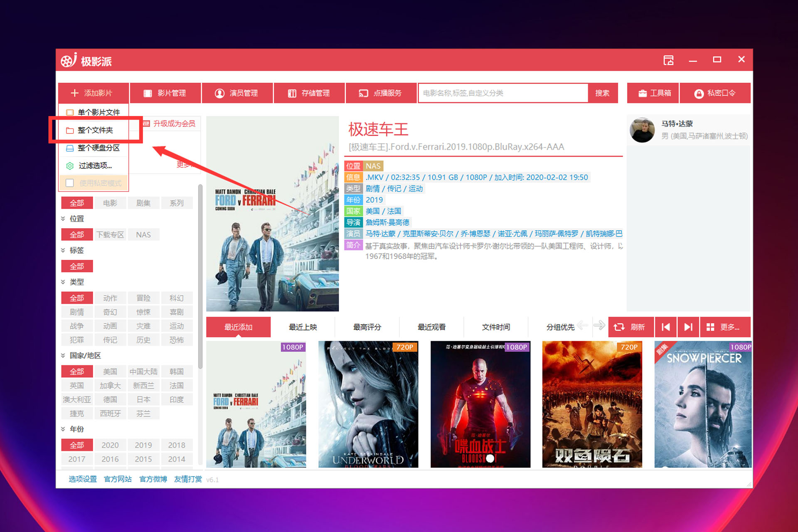Open the Bloodshot (喋血战士) movie thumbnail

480,404
